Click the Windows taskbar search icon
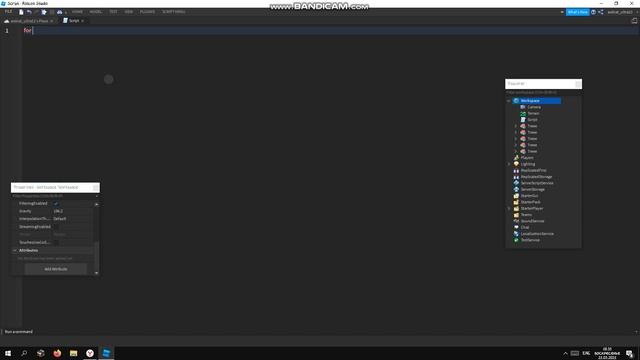 [x=24, y=353]
